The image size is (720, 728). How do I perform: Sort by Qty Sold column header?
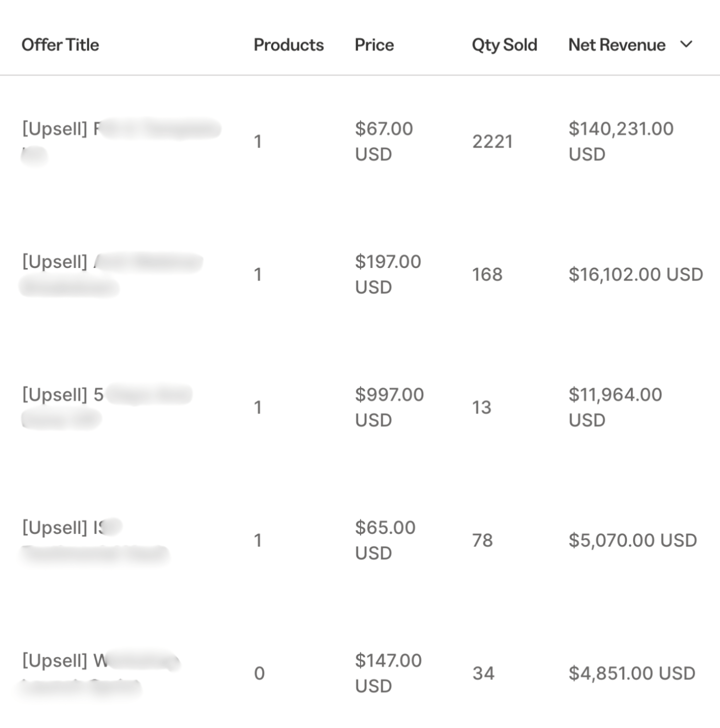click(x=504, y=45)
